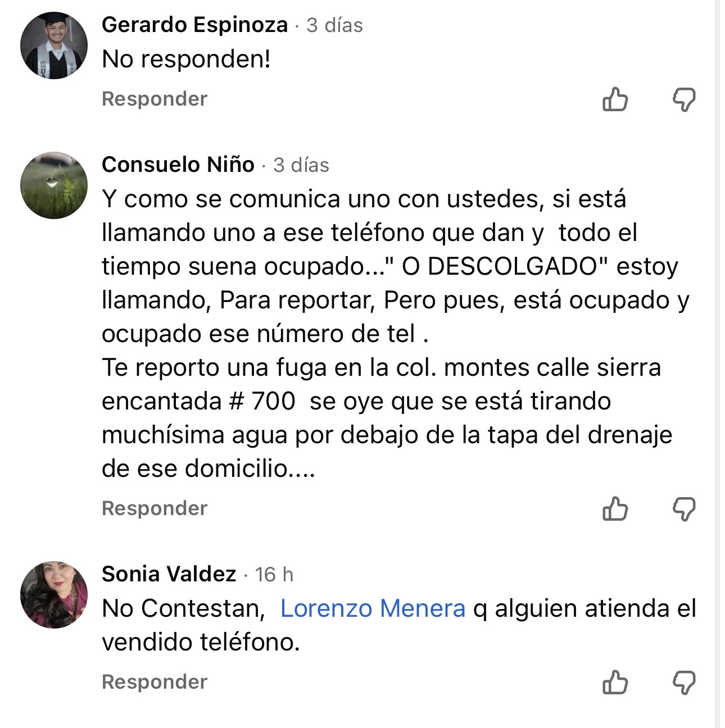View Consuelo Niño's avatar image
Viewport: 725px width, 728px height.
(x=54, y=185)
